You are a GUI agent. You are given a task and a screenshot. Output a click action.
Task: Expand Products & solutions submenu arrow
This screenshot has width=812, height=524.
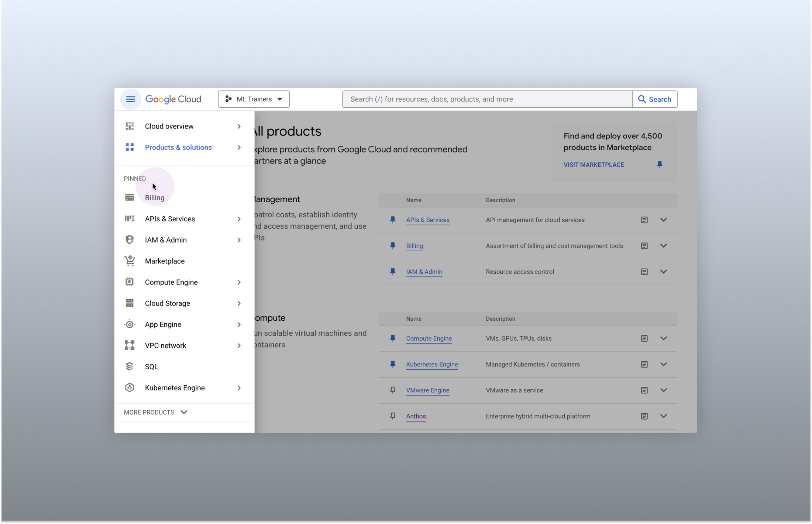239,147
